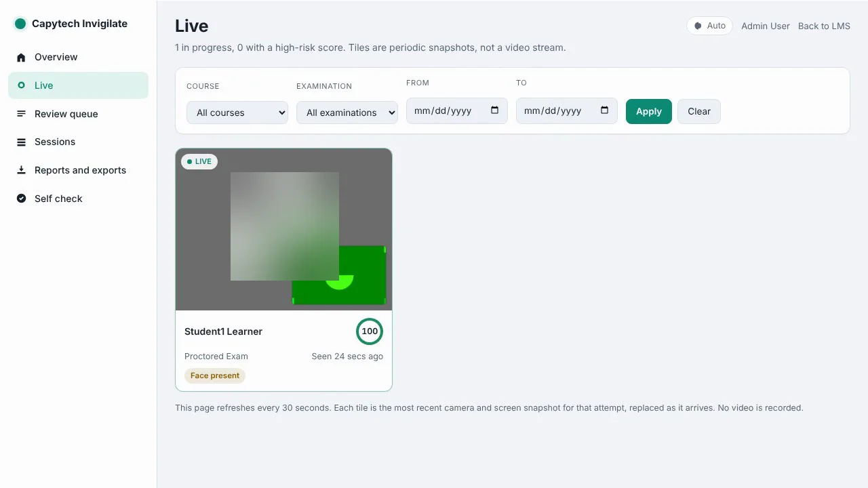This screenshot has height=488, width=868.
Task: Open the Sessions section
Action: pos(78,142)
